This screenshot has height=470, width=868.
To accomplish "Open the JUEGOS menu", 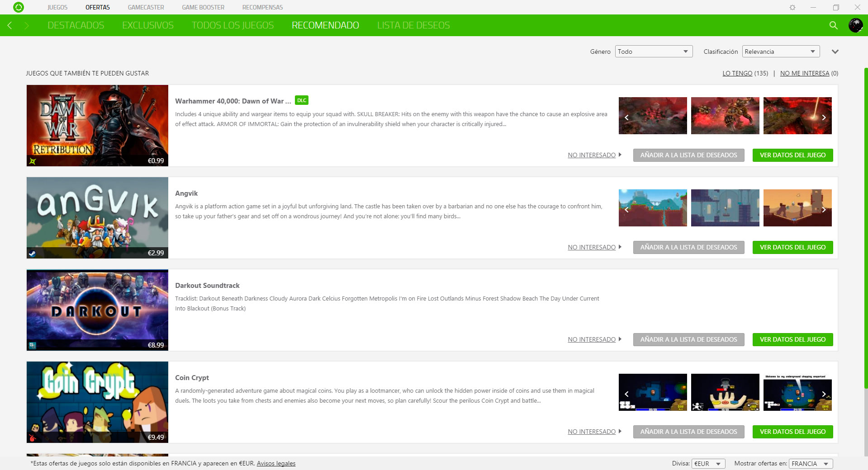I will (57, 7).
